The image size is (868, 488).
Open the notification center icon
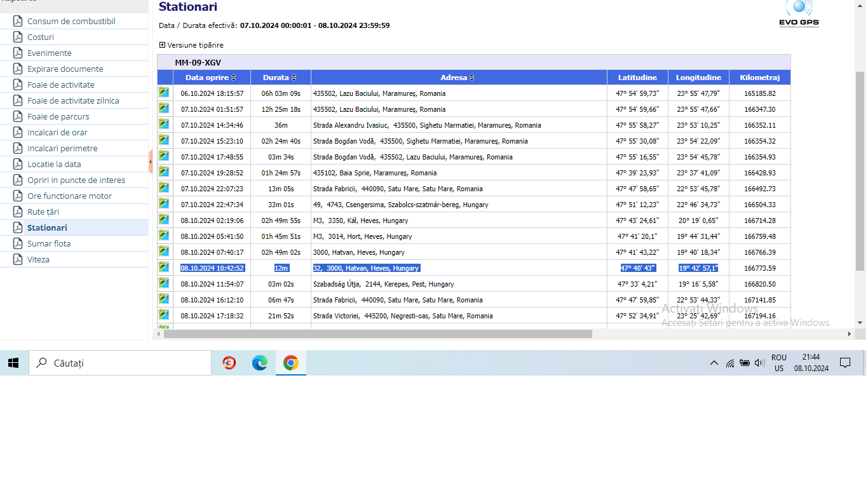point(845,363)
